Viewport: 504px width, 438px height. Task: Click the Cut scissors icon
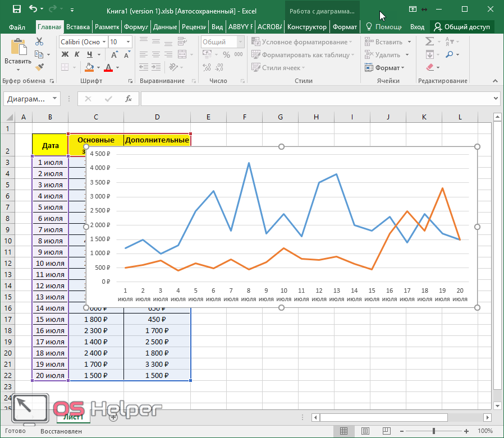[x=39, y=42]
